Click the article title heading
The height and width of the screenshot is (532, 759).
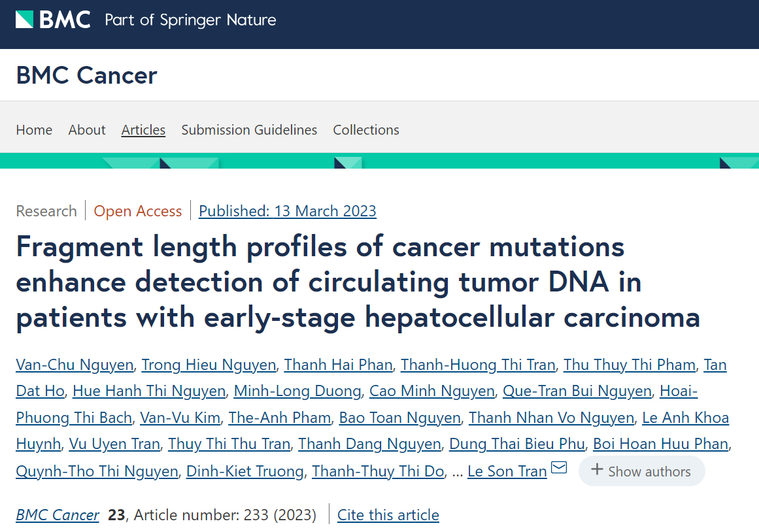point(358,282)
